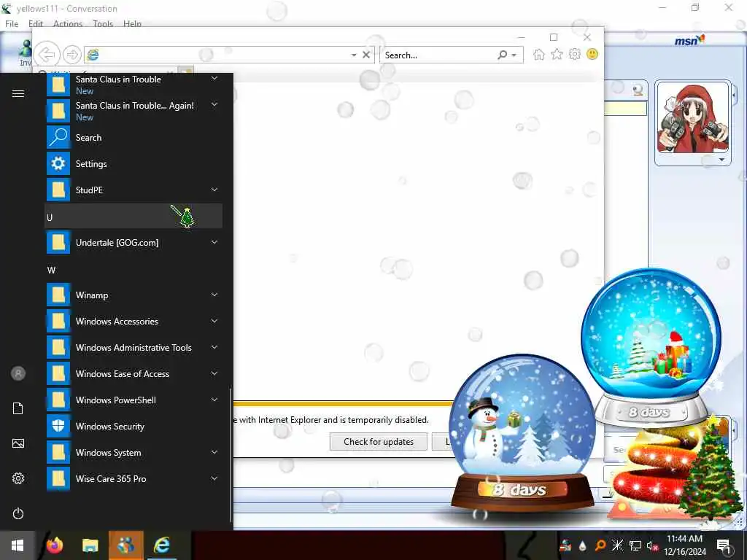
Task: Open display picture dropdown under avatar
Action: pyautogui.click(x=721, y=160)
